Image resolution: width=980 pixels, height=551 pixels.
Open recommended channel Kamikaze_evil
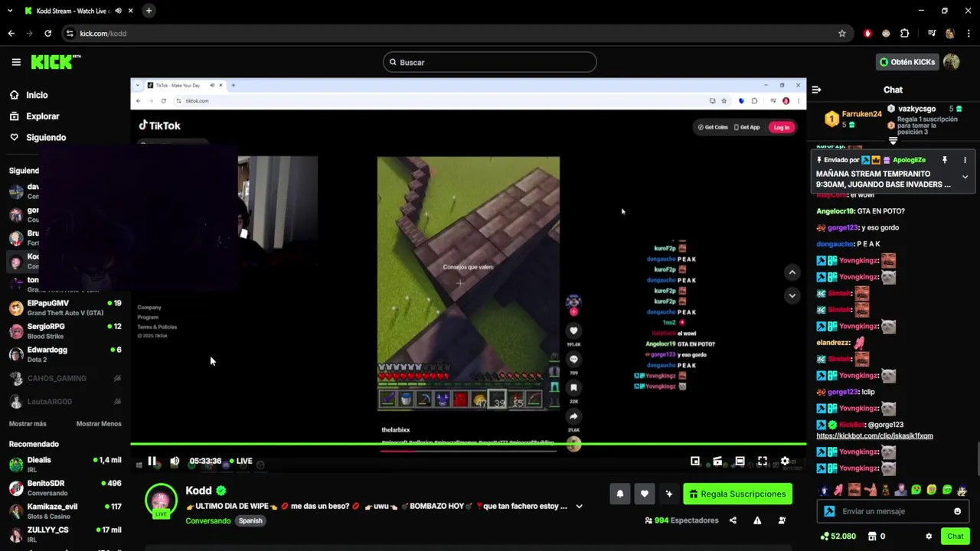point(65,510)
